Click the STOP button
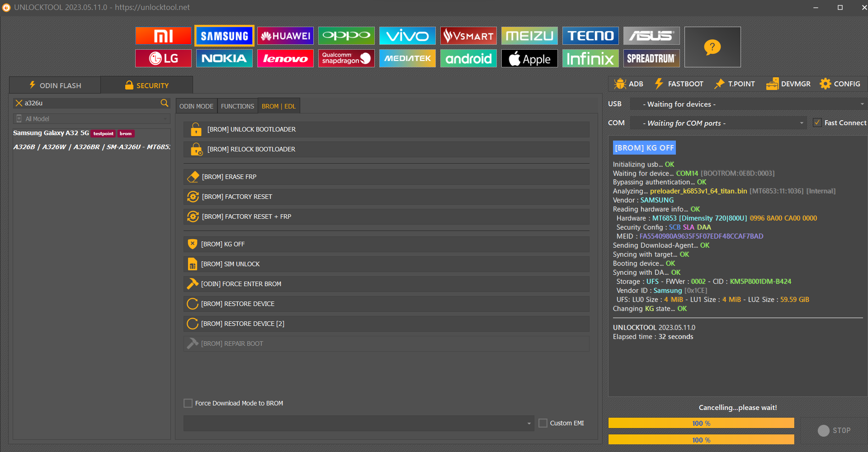Viewport: 868px width, 452px height. click(x=834, y=431)
